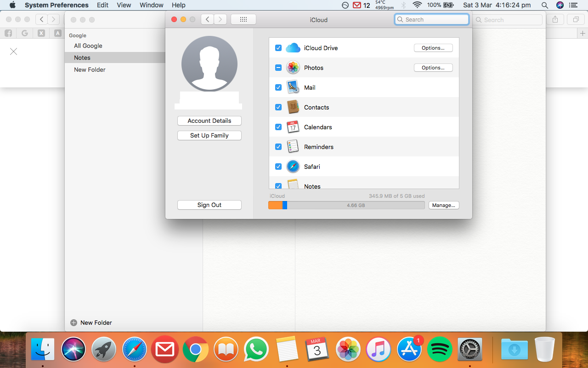Click the Reminders icon in iCloud list
588x368 pixels.
293,147
